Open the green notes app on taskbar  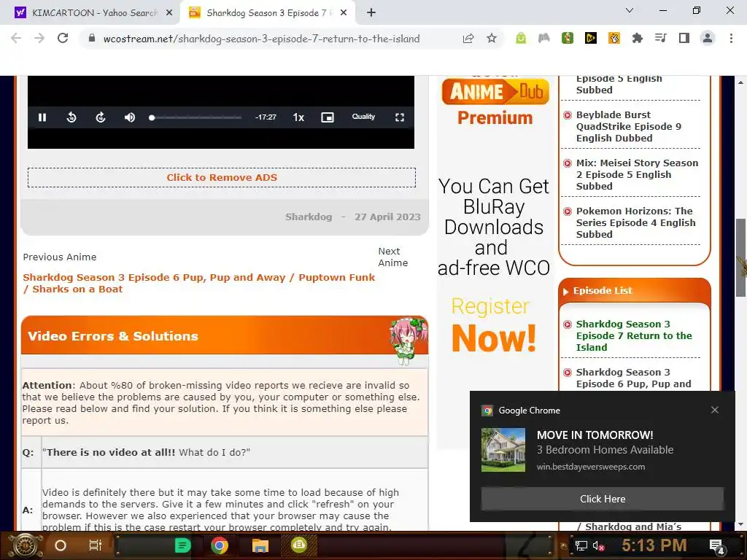(182, 545)
